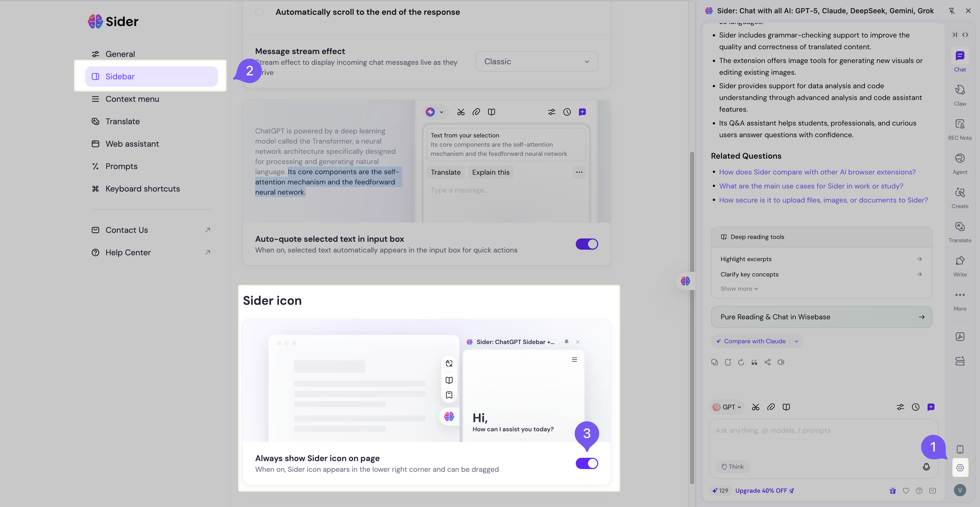Image resolution: width=980 pixels, height=507 pixels.
Task: Regenerate the response with the circular arrow
Action: click(741, 362)
